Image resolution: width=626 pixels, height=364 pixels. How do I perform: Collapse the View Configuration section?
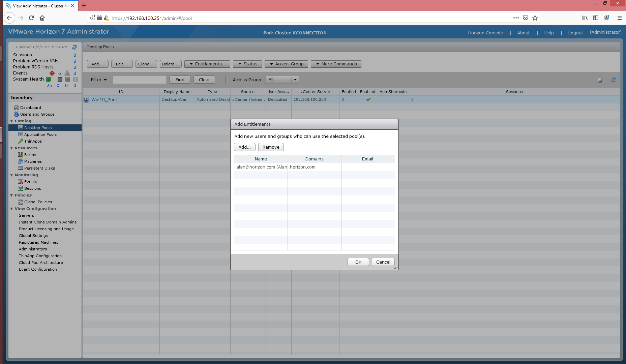click(12, 209)
